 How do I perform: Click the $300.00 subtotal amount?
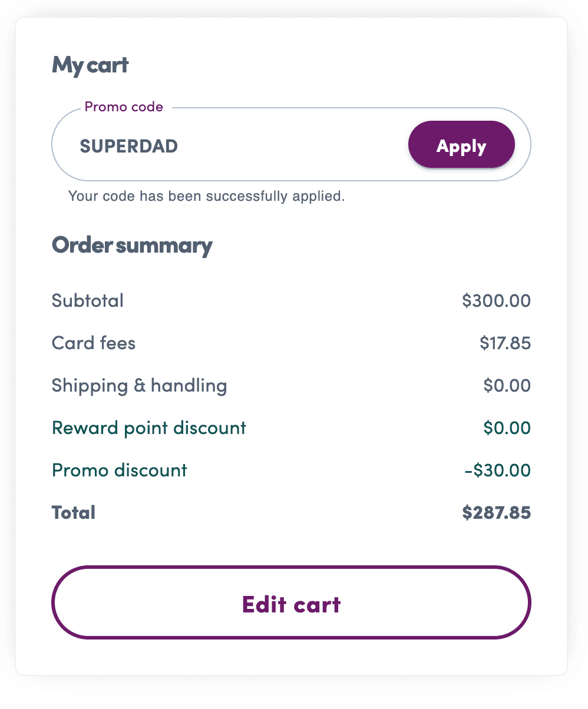click(497, 300)
